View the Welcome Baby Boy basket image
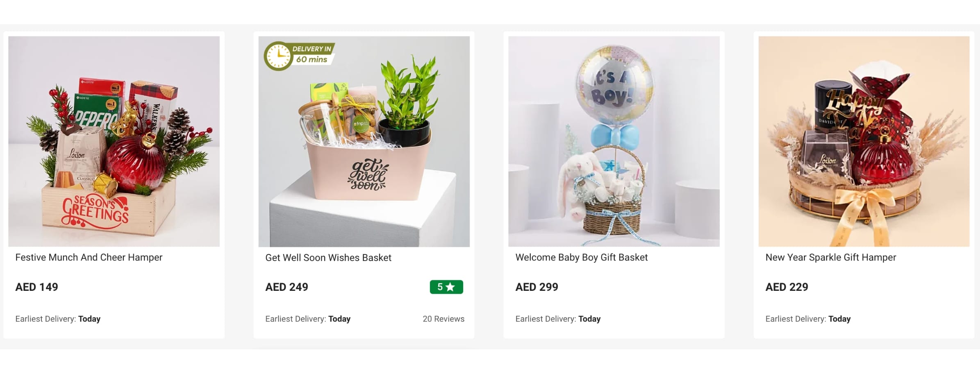This screenshot has height=374, width=980. tap(614, 141)
